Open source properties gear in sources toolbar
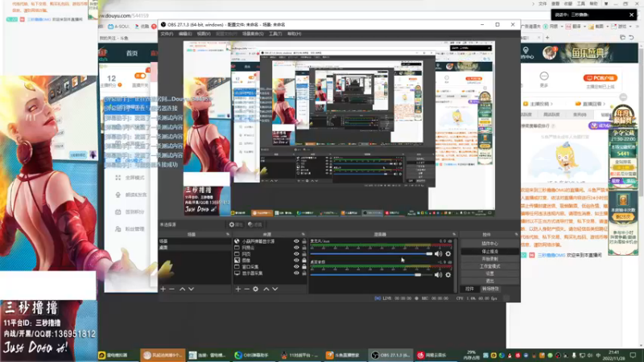 (x=255, y=289)
